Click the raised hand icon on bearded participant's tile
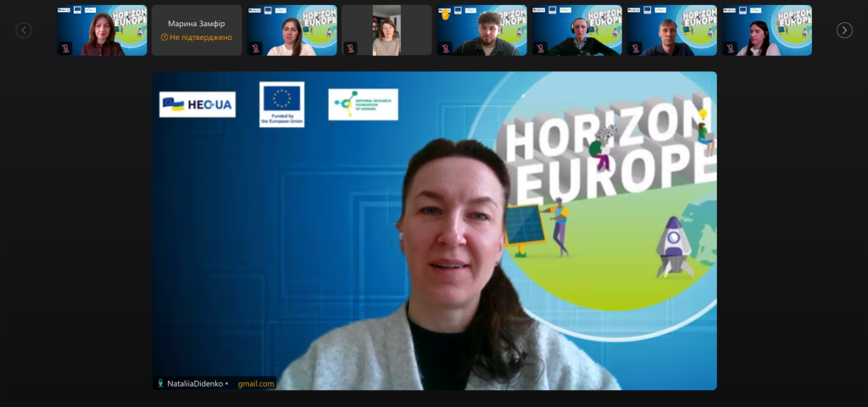The height and width of the screenshot is (407, 868). [445, 14]
